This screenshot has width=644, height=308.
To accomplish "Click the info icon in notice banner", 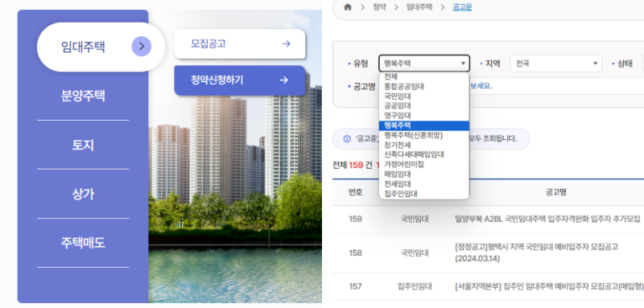I will pyautogui.click(x=347, y=138).
